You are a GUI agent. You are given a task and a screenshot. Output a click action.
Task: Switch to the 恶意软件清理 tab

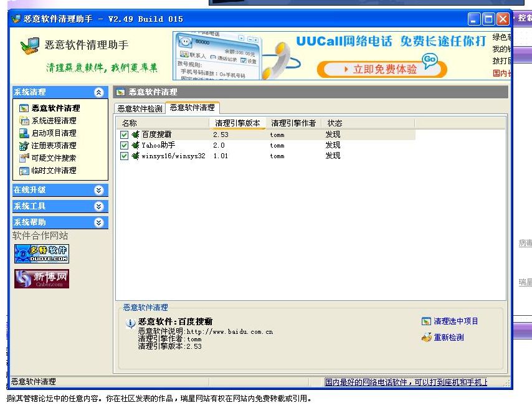pos(192,108)
